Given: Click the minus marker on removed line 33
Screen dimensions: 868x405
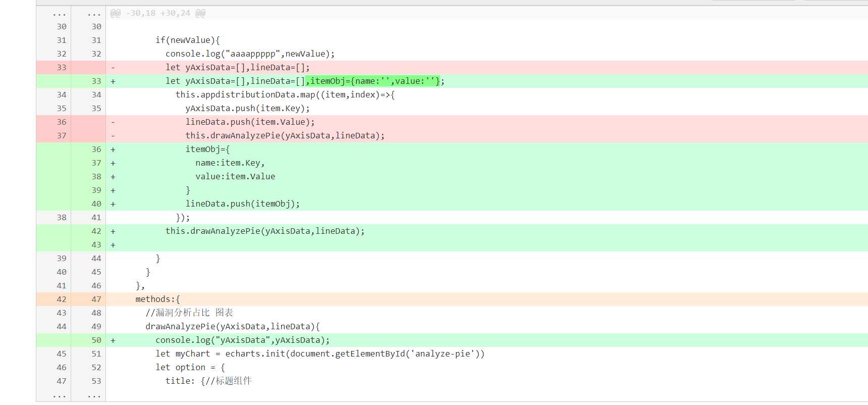Looking at the screenshot, I should coord(113,67).
